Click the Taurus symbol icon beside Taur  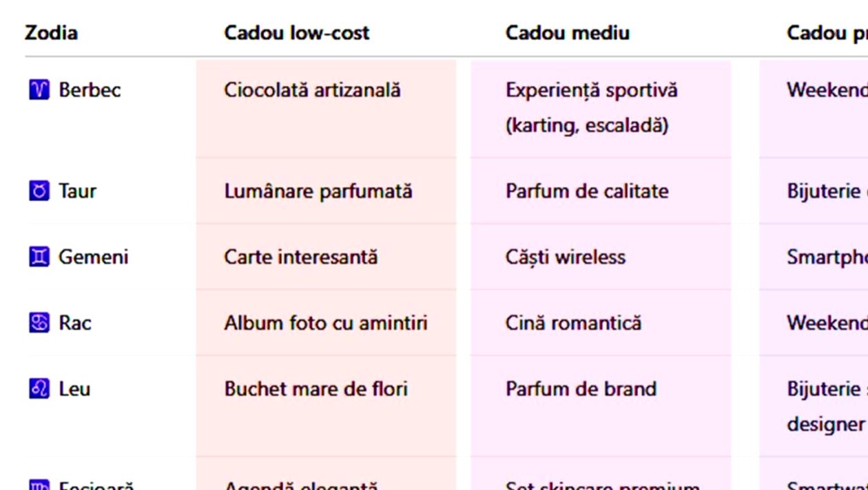[x=39, y=191]
